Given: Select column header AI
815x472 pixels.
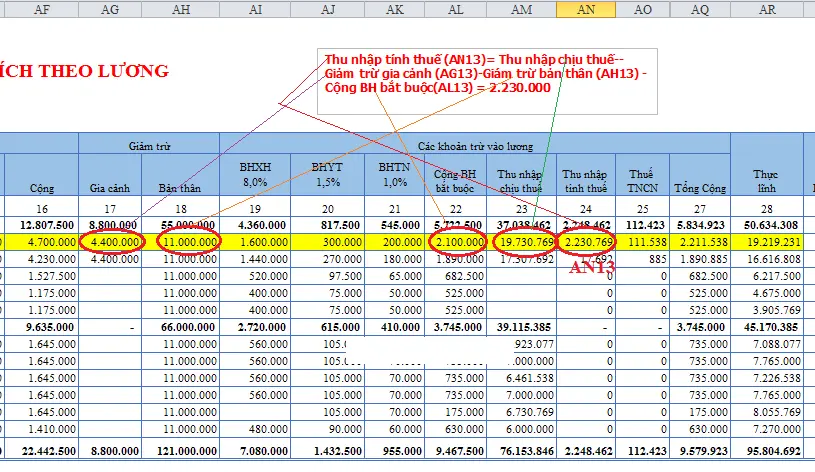Looking at the screenshot, I should pos(255,9).
